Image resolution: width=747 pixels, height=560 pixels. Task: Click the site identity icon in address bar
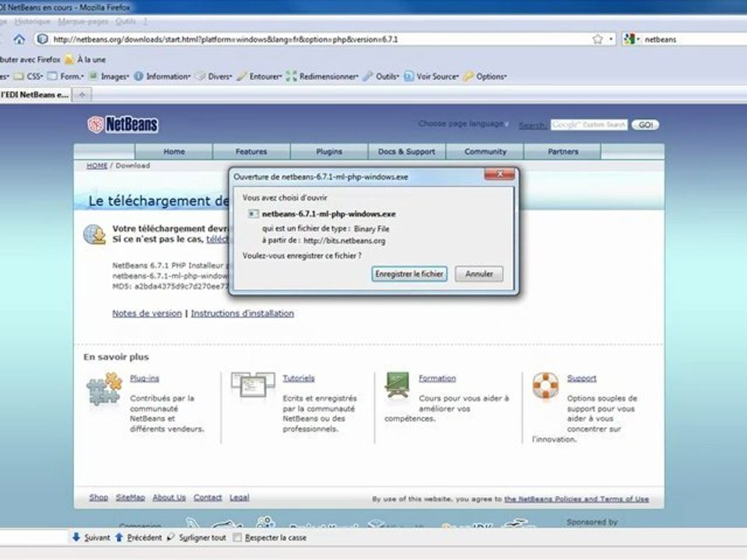click(42, 39)
